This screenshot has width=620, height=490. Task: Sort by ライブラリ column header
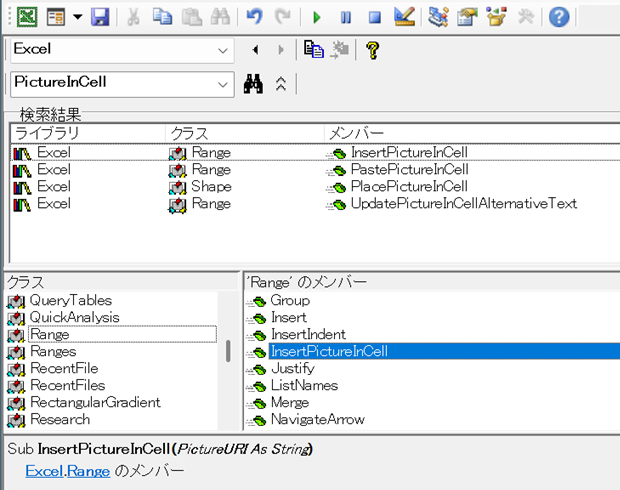click(x=88, y=133)
